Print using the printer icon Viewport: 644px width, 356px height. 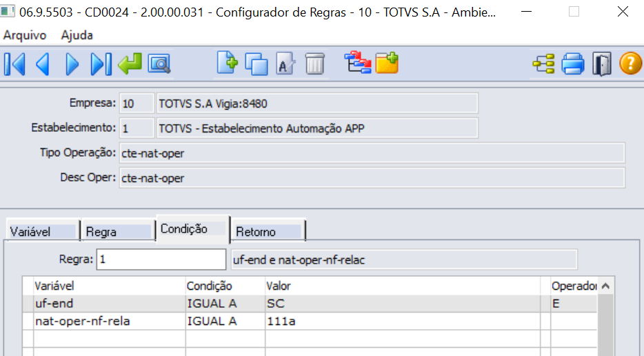[573, 64]
